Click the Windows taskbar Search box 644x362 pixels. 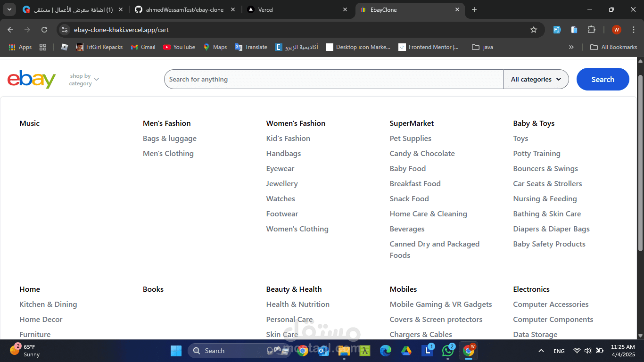(239, 351)
